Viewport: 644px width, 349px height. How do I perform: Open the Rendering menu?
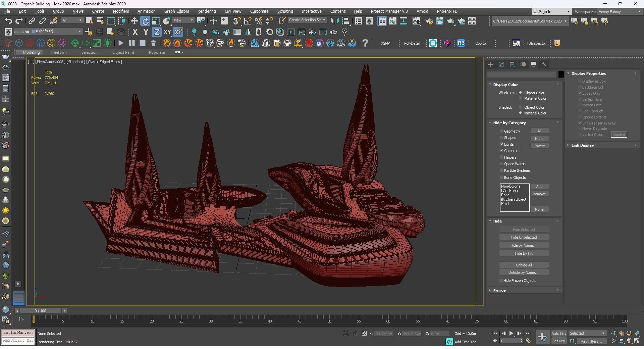tap(206, 11)
